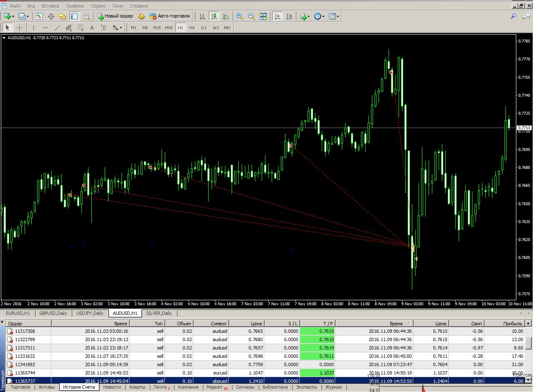Toggle chart shift icon
The image size is (533, 392).
pyautogui.click(x=289, y=16)
